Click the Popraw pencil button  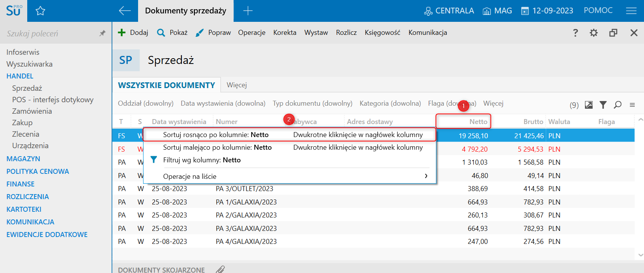point(213,33)
